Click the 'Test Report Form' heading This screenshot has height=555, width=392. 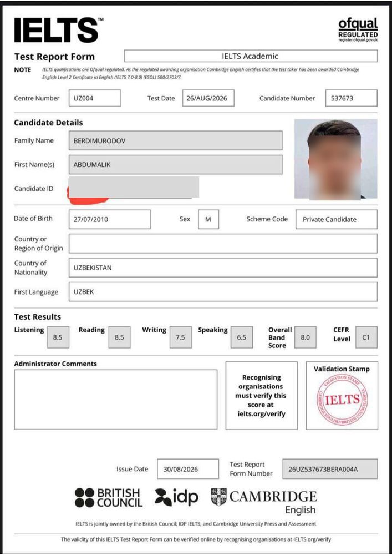[x=54, y=57]
